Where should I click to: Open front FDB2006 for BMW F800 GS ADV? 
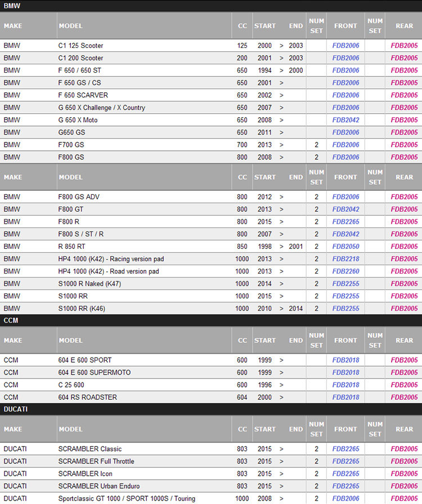pyautogui.click(x=345, y=197)
